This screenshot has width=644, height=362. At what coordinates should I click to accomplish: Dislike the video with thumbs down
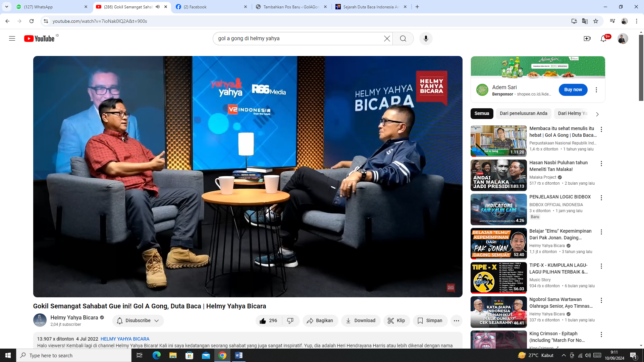point(290,320)
